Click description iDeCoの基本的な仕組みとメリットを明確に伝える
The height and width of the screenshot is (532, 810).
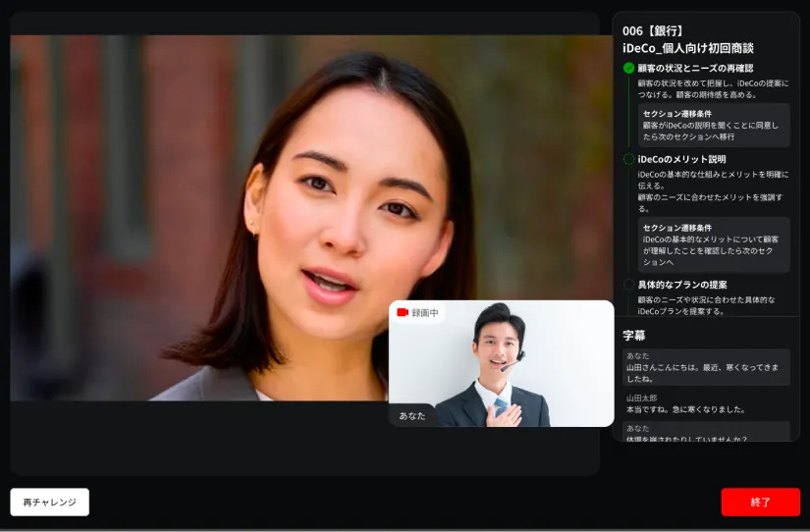pos(713,180)
